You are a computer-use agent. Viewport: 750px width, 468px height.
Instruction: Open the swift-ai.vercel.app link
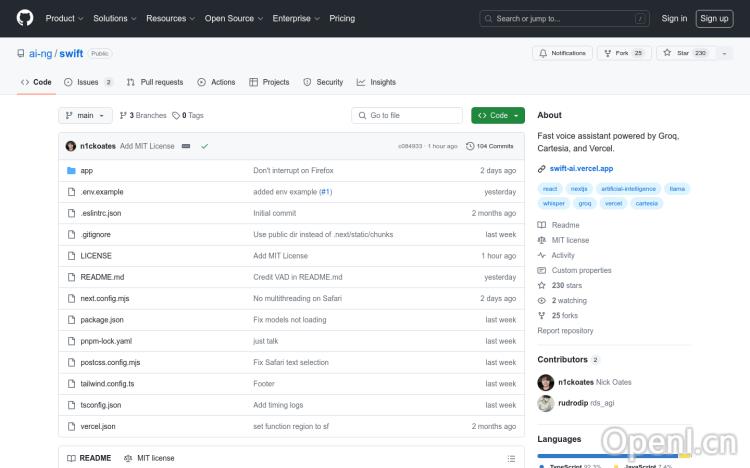(581, 169)
